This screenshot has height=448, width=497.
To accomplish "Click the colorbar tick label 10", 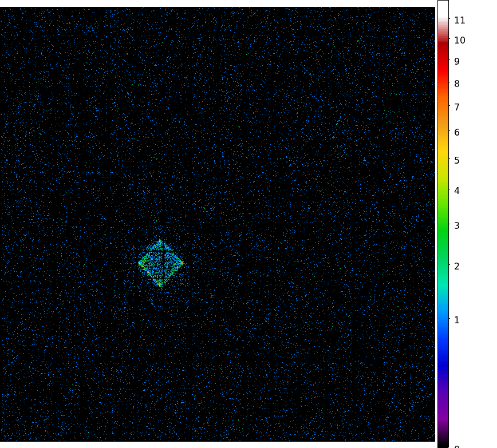I will (459, 41).
